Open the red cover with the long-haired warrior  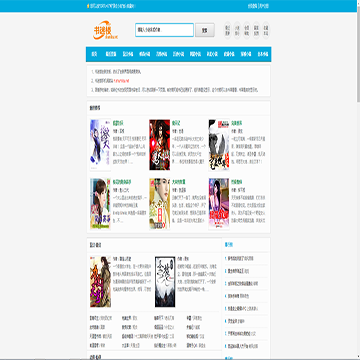pos(159,145)
